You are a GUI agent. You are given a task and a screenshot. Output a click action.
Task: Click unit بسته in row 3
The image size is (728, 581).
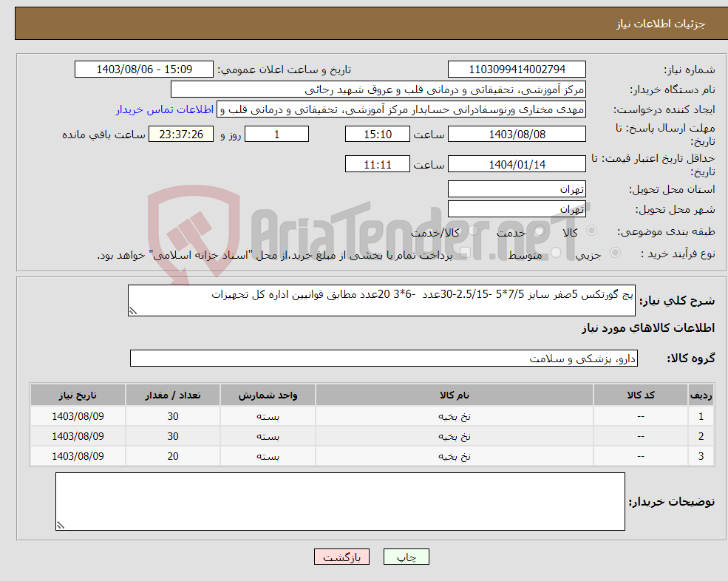[268, 456]
